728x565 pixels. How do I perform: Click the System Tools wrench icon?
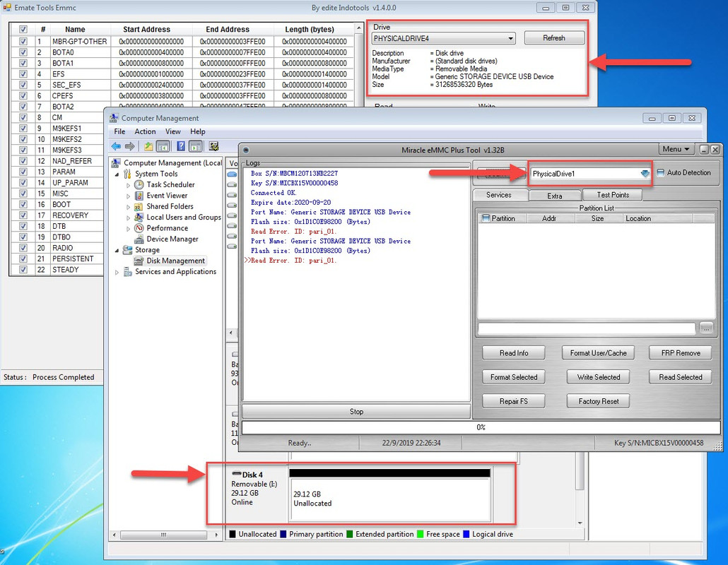point(128,174)
